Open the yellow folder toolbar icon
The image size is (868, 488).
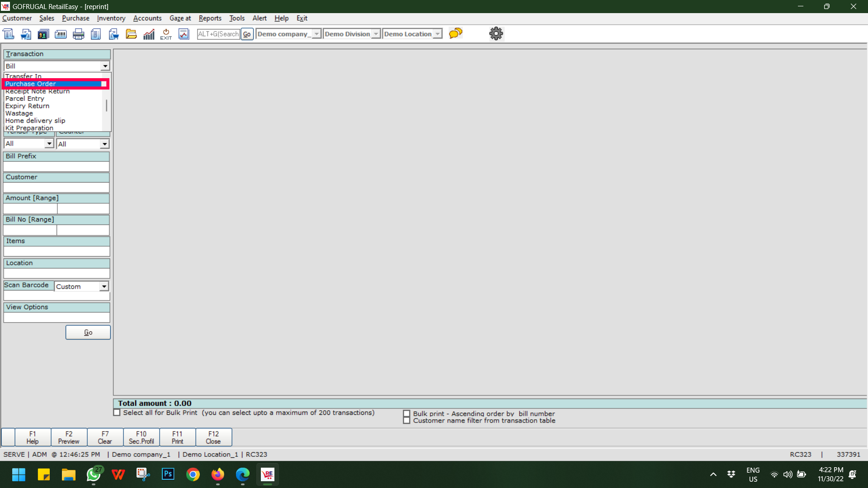[131, 34]
